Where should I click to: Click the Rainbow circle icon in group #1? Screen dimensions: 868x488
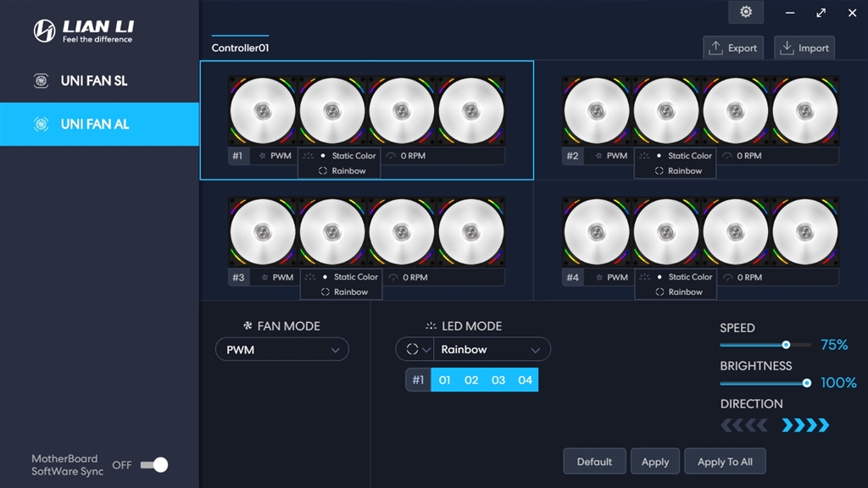tap(323, 171)
